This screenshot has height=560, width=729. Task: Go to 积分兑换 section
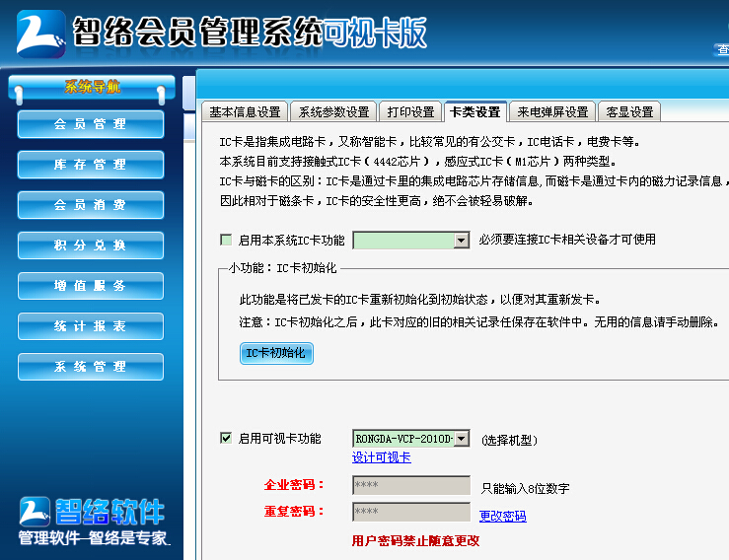[91, 245]
